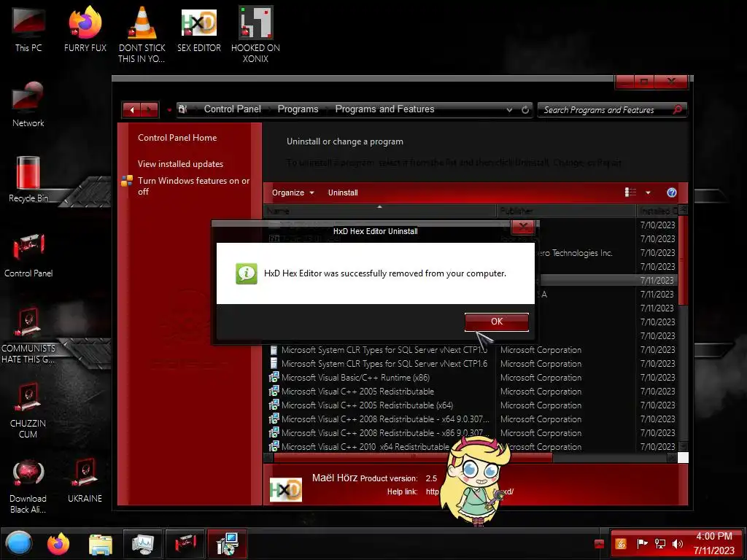Image resolution: width=747 pixels, height=560 pixels.
Task: Maximize the Programs and Features window
Action: click(x=645, y=82)
